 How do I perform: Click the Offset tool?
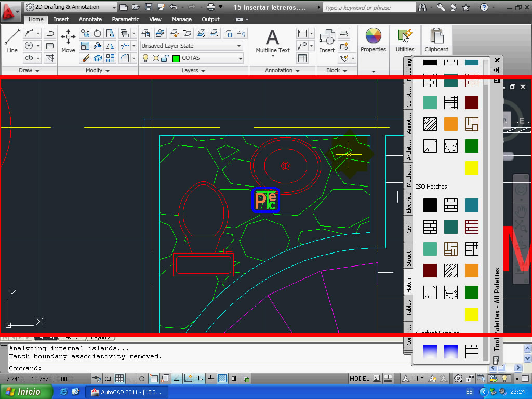[x=97, y=46]
